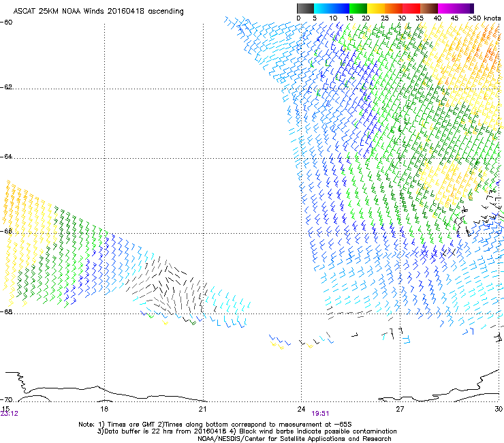
Task: Click the latitude label '-66'
Action: 6,231
